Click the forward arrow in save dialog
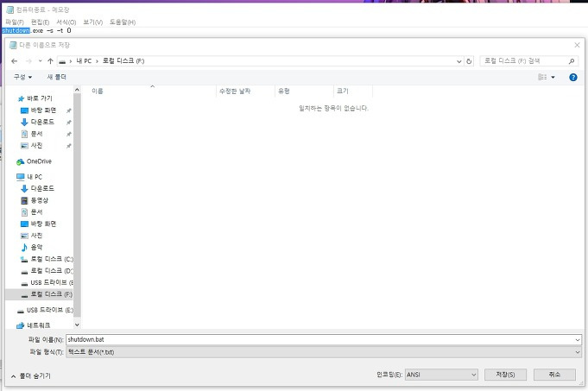The width and height of the screenshot is (588, 391). pos(28,61)
